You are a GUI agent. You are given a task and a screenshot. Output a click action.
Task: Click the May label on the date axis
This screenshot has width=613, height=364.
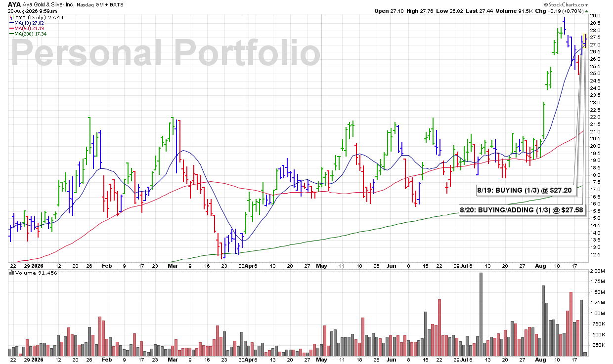tap(322, 265)
